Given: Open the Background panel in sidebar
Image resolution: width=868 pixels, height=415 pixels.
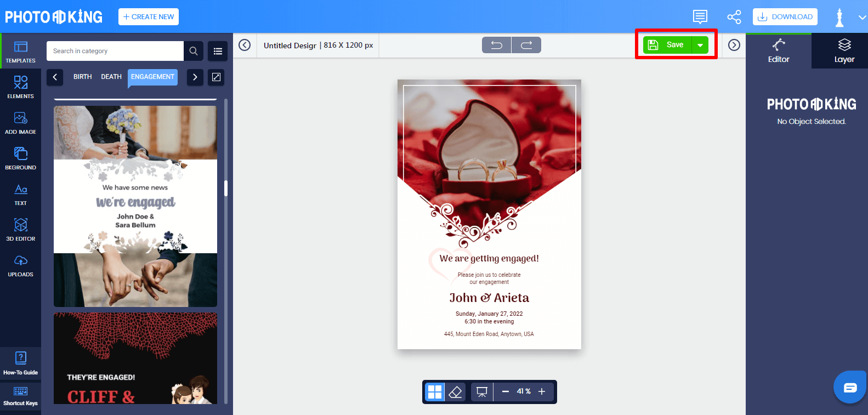Looking at the screenshot, I should [x=20, y=158].
